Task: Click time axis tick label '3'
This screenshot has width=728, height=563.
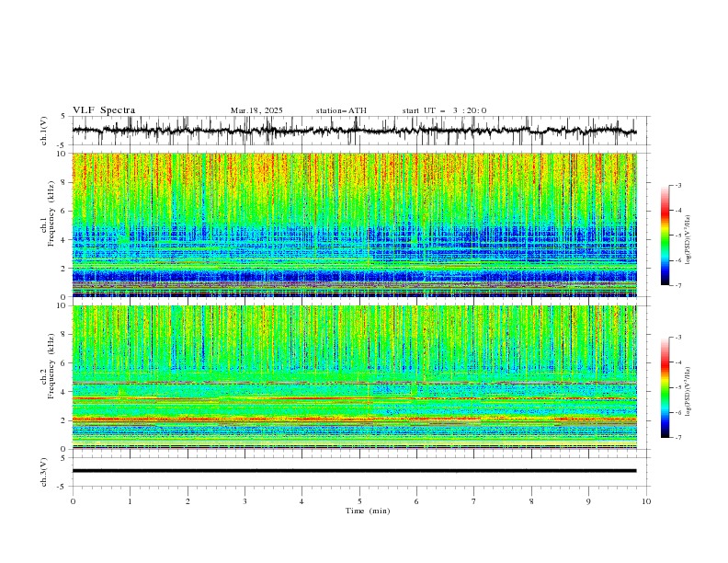Action: 245,501
